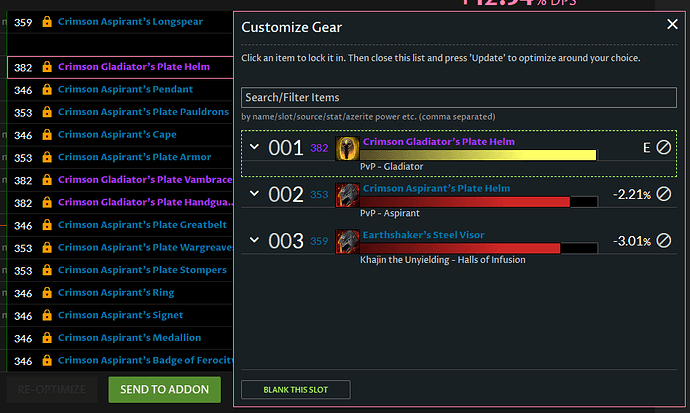This screenshot has width=690, height=413.
Task: Expand details for item 001 chevron
Action: [x=254, y=146]
